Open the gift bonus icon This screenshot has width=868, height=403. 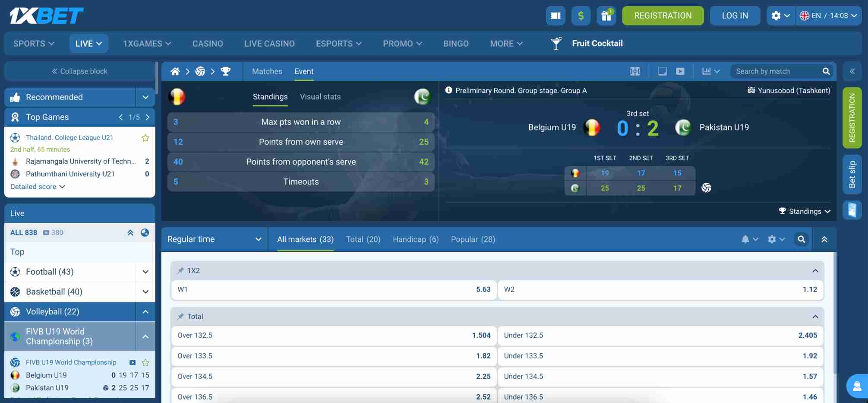pyautogui.click(x=606, y=16)
